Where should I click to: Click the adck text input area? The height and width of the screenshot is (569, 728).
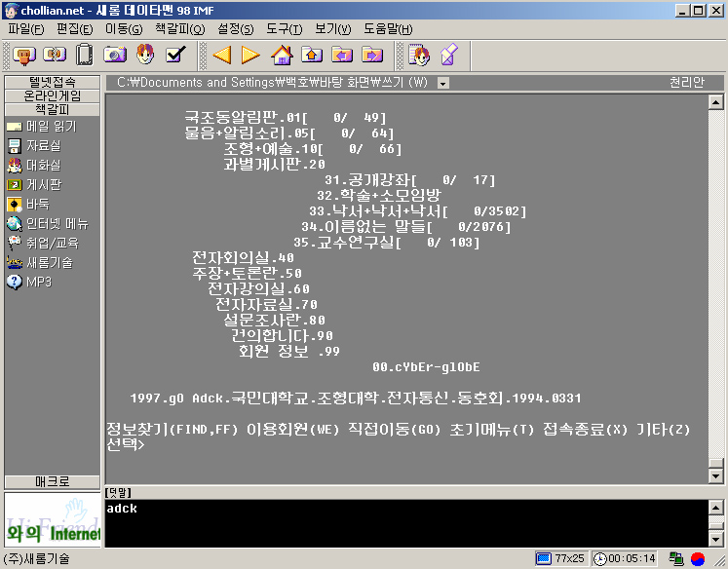[406, 523]
